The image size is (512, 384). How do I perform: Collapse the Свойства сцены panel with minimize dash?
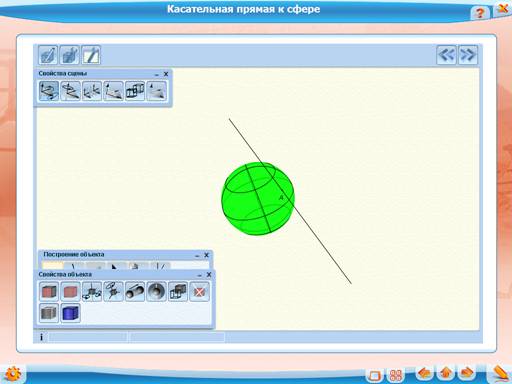coord(157,74)
